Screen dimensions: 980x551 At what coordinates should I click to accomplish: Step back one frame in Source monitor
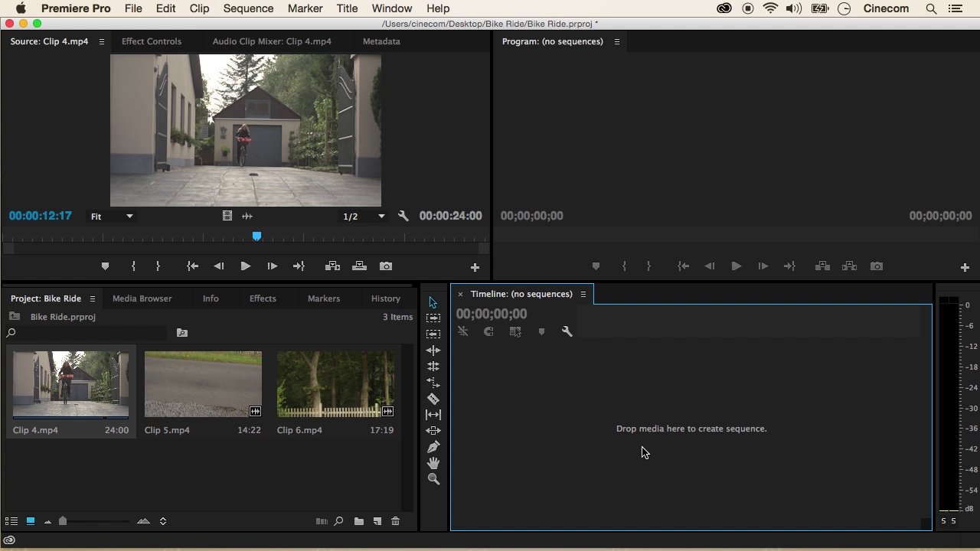pyautogui.click(x=219, y=266)
